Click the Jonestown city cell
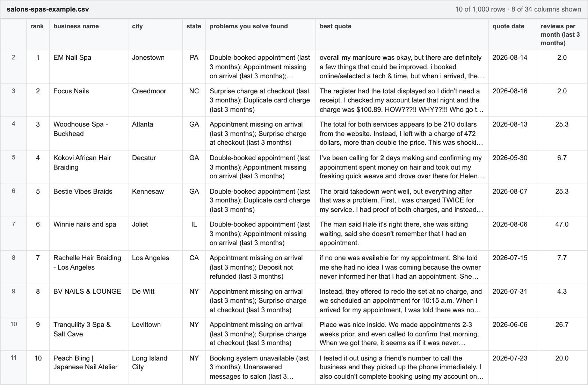 [x=155, y=66]
